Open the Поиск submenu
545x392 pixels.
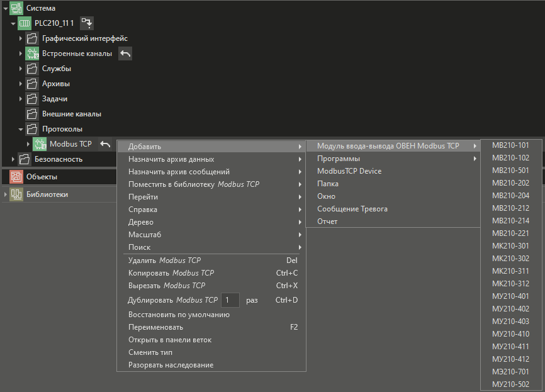tap(211, 247)
